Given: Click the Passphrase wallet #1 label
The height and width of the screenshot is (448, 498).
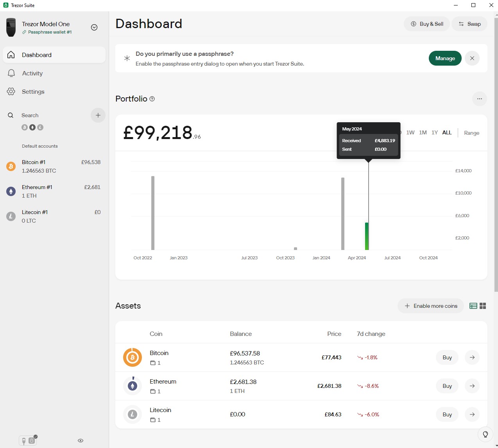Looking at the screenshot, I should click(x=50, y=32).
